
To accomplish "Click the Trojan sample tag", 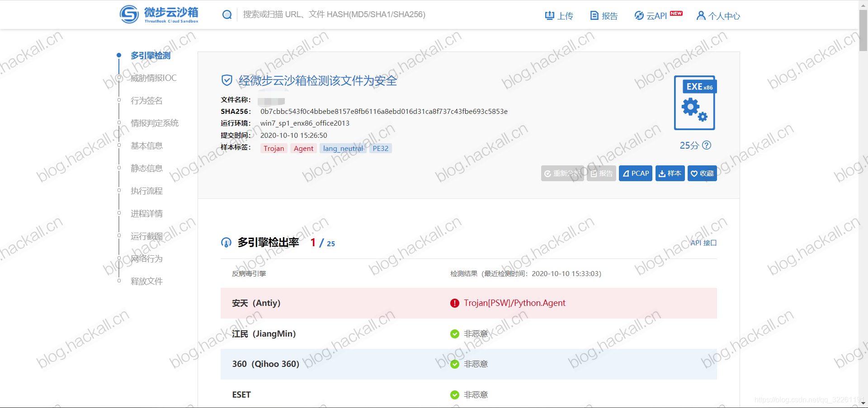I will 274,149.
